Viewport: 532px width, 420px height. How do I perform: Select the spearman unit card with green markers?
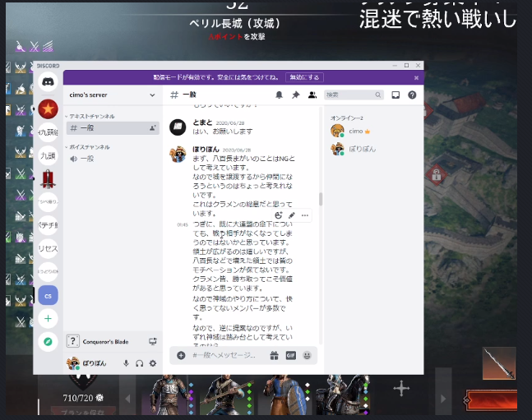coord(227,395)
